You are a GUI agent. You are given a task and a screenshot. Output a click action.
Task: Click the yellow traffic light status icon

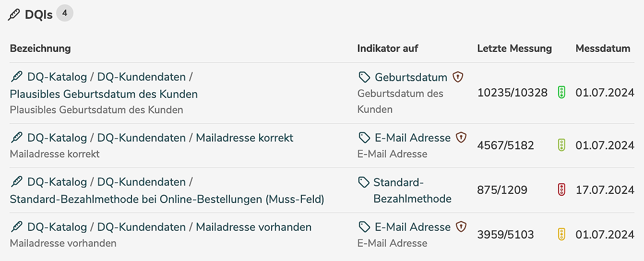coord(561,235)
